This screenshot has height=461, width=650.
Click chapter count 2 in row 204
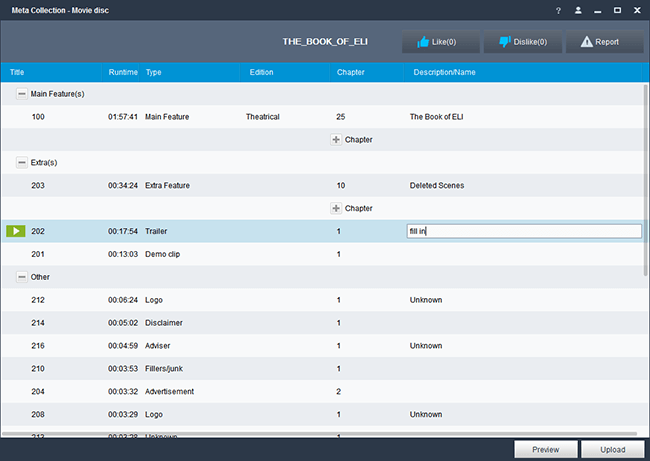pyautogui.click(x=338, y=391)
